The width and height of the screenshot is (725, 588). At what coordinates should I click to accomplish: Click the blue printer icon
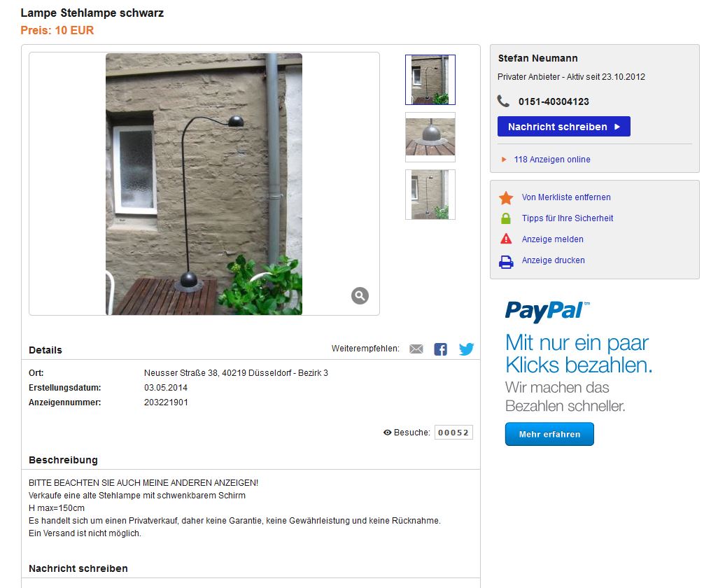(x=506, y=262)
